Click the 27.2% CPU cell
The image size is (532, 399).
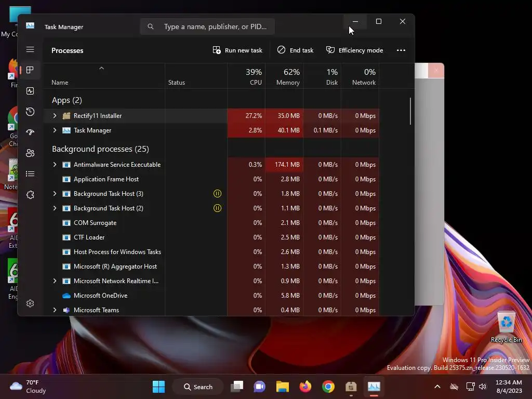[247, 116]
